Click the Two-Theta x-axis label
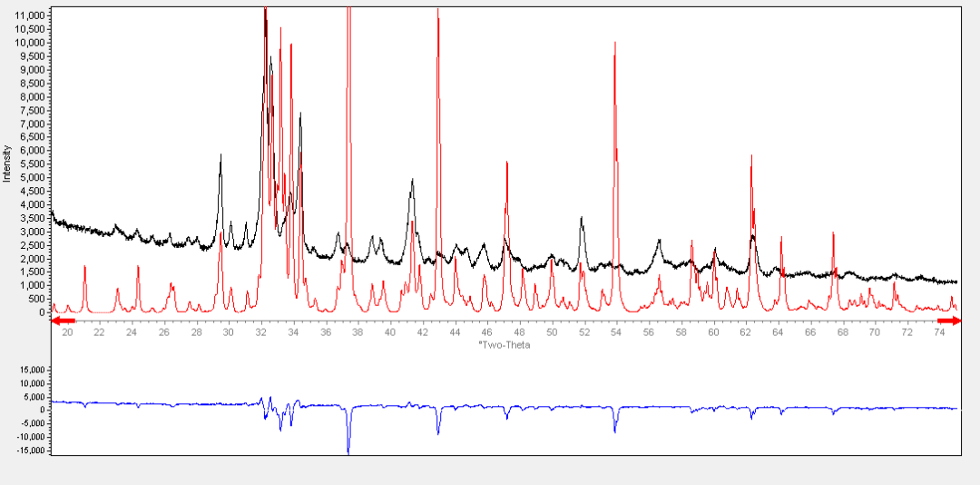The height and width of the screenshot is (485, 980). click(504, 345)
